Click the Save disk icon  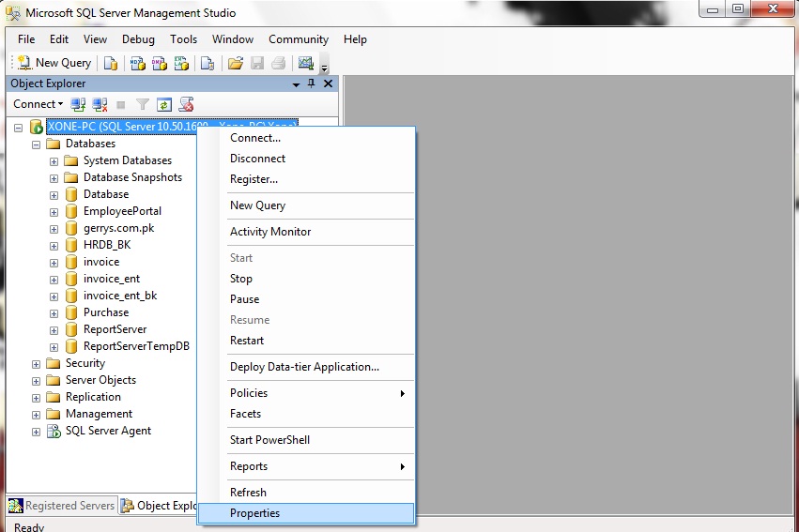coord(257,63)
